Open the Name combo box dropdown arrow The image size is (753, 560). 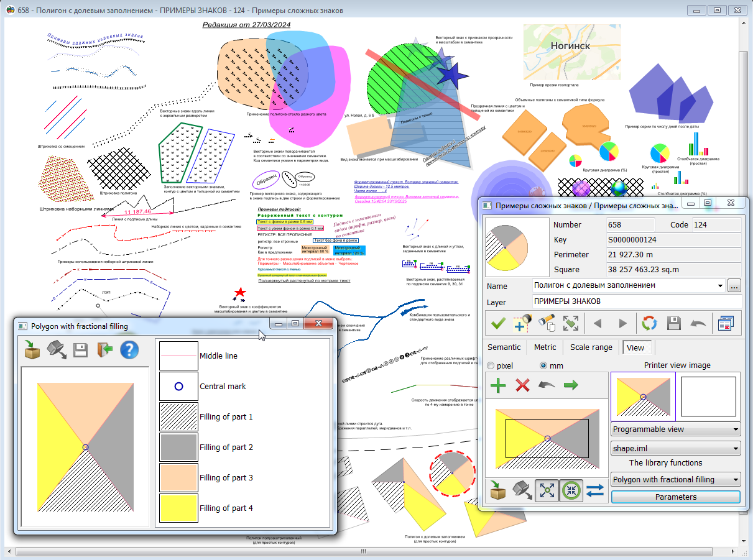click(x=720, y=286)
